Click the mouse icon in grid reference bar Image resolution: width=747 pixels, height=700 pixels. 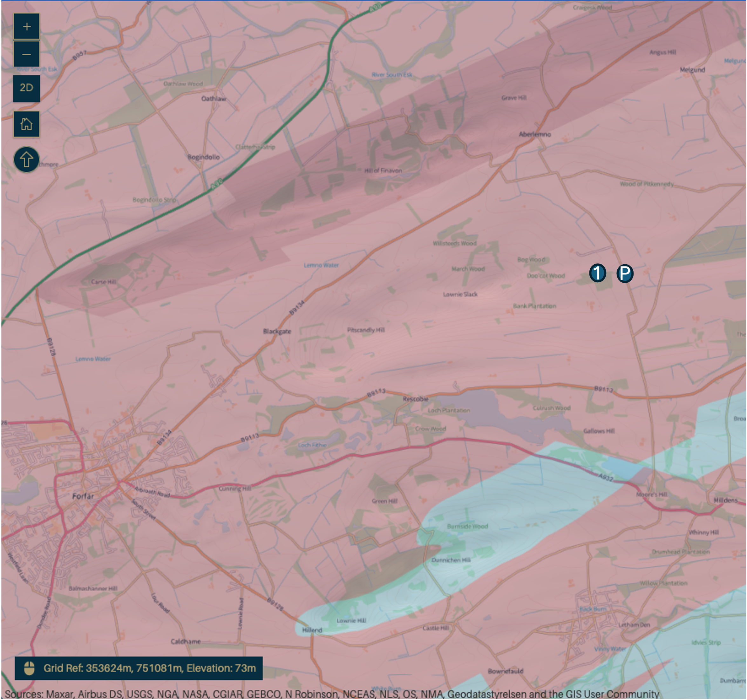pos(29,668)
